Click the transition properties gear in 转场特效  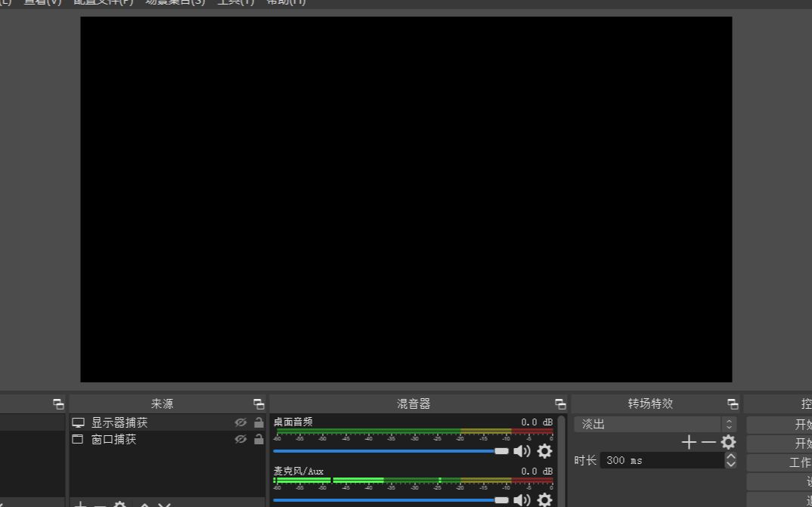727,442
